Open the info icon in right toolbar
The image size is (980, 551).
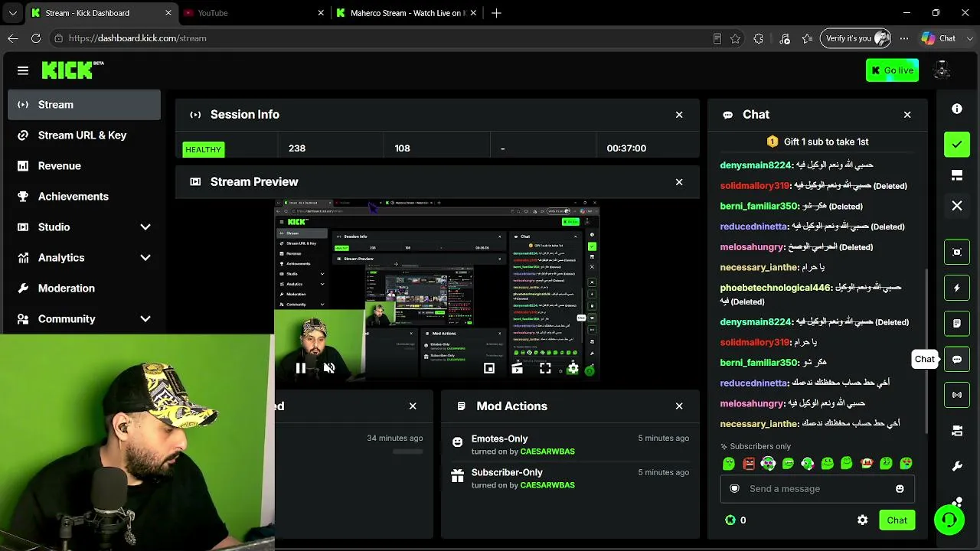(x=957, y=109)
